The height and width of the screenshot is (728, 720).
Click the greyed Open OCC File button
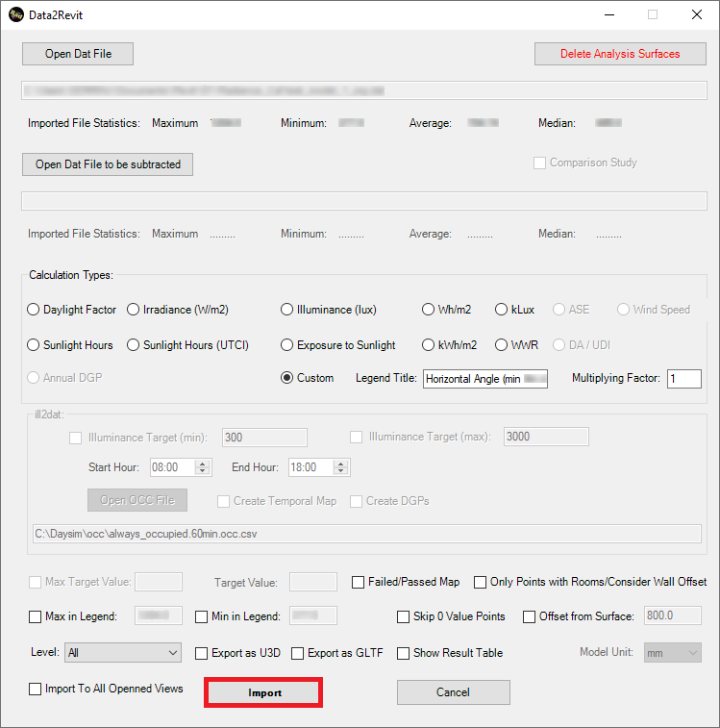[x=137, y=500]
